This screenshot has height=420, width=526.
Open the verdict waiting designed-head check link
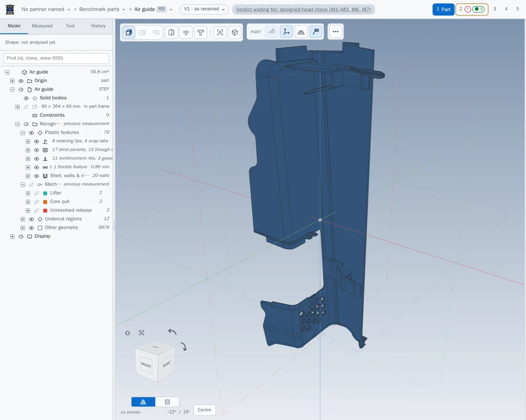tap(304, 10)
